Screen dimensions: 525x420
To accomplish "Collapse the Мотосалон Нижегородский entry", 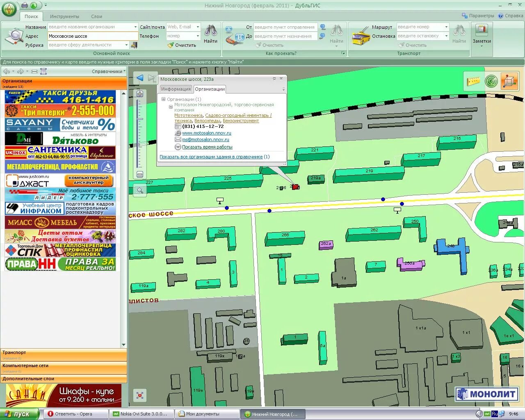I will [171, 107].
